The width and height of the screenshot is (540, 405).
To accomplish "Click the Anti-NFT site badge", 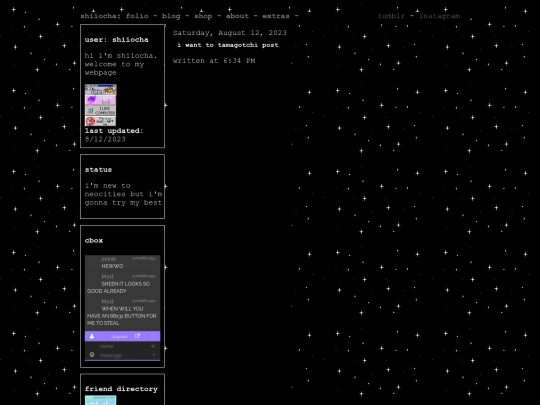I will (x=101, y=121).
